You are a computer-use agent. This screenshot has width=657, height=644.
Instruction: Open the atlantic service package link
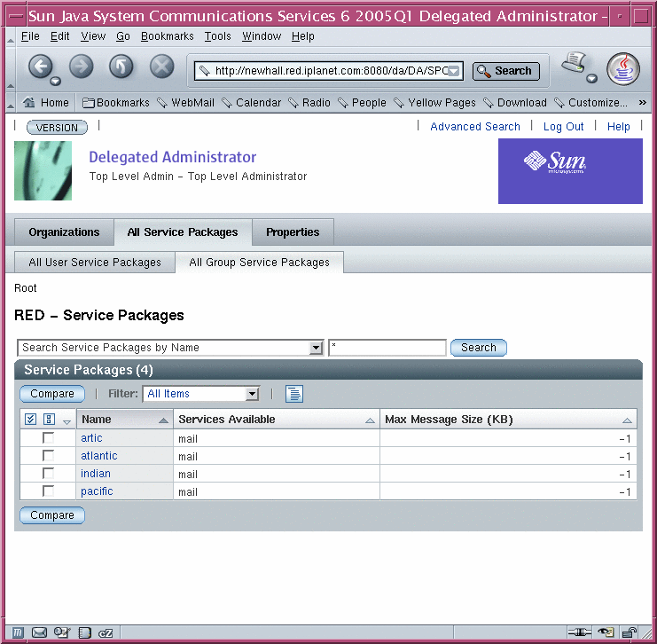point(99,455)
